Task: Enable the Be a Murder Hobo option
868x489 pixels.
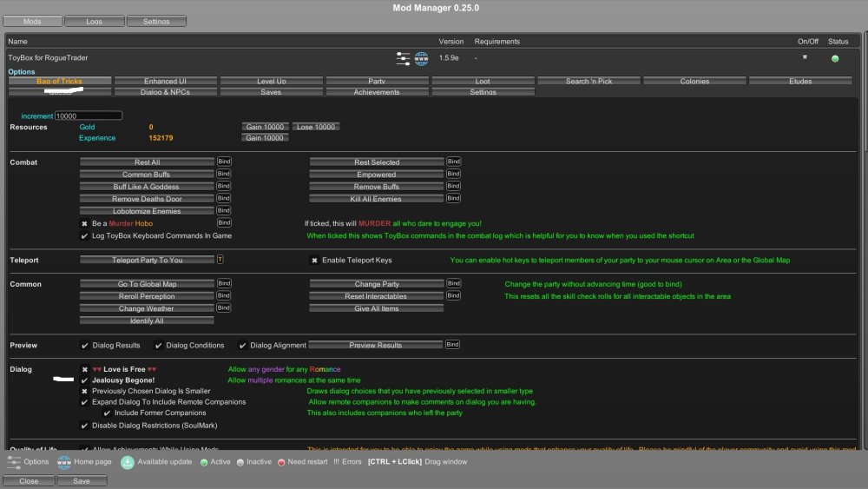Action: pos(84,223)
